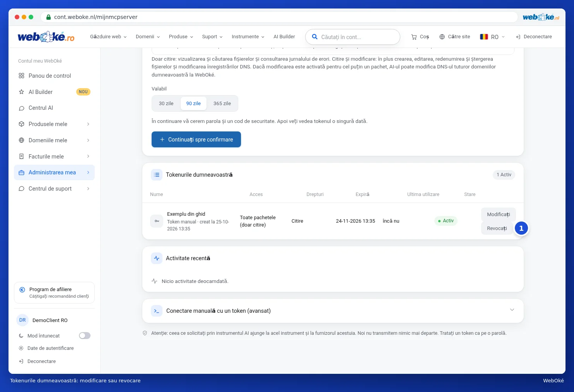This screenshot has height=392, width=574.
Task: Click Modificați for Exemplu din ghid token
Action: [x=498, y=215]
